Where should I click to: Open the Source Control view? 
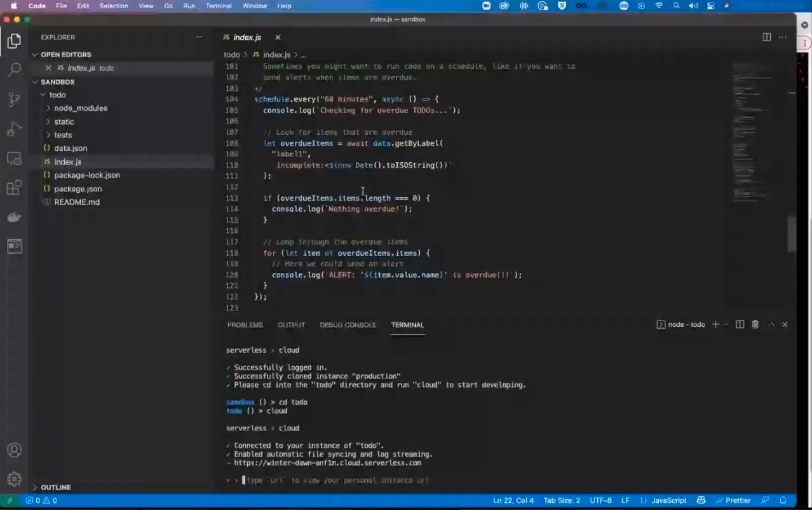pyautogui.click(x=14, y=99)
